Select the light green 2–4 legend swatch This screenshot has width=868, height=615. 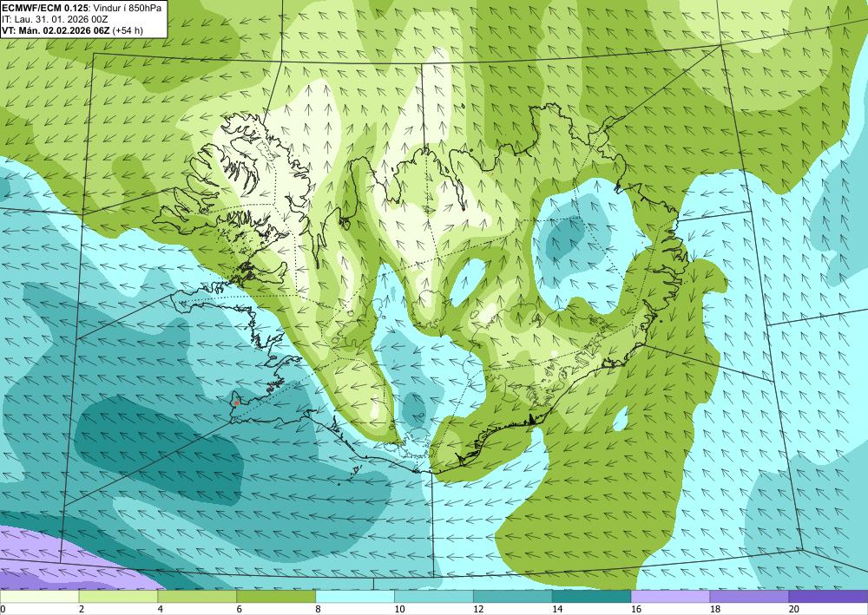[x=118, y=597]
